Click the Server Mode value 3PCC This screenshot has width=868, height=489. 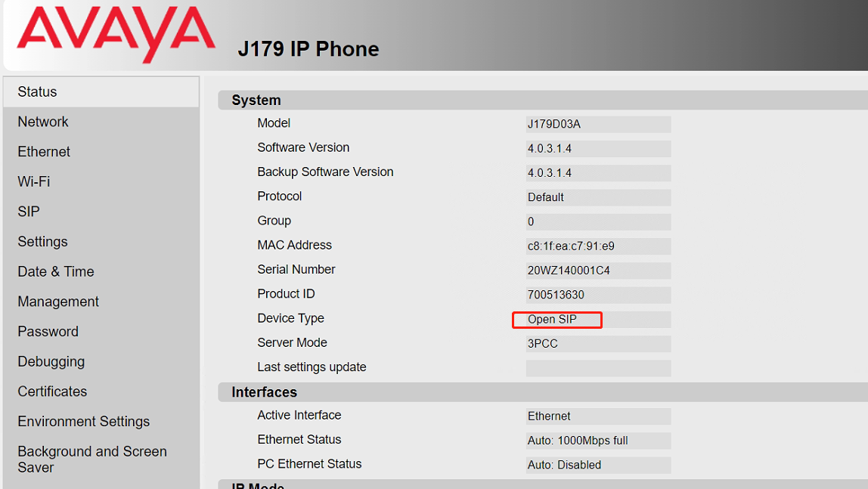[x=598, y=344]
